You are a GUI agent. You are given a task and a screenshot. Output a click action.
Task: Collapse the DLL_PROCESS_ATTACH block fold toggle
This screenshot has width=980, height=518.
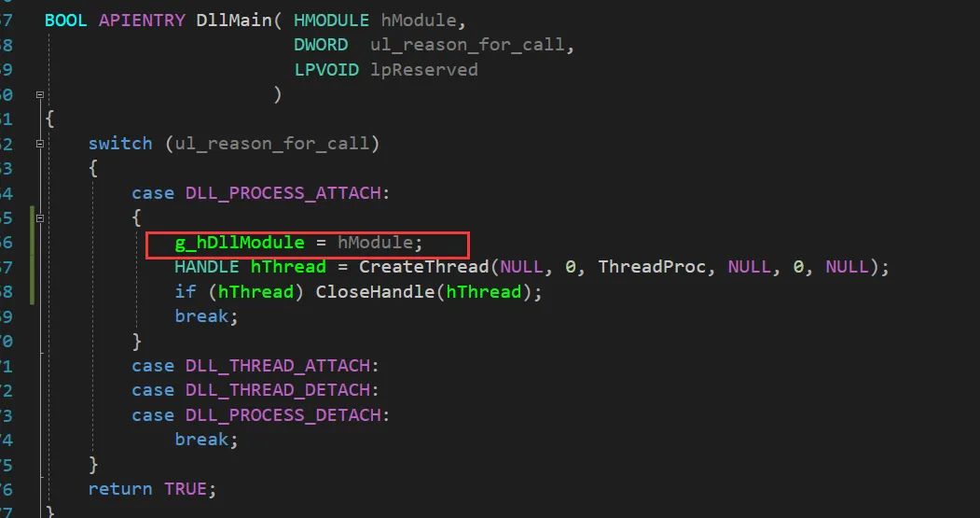coord(40,218)
